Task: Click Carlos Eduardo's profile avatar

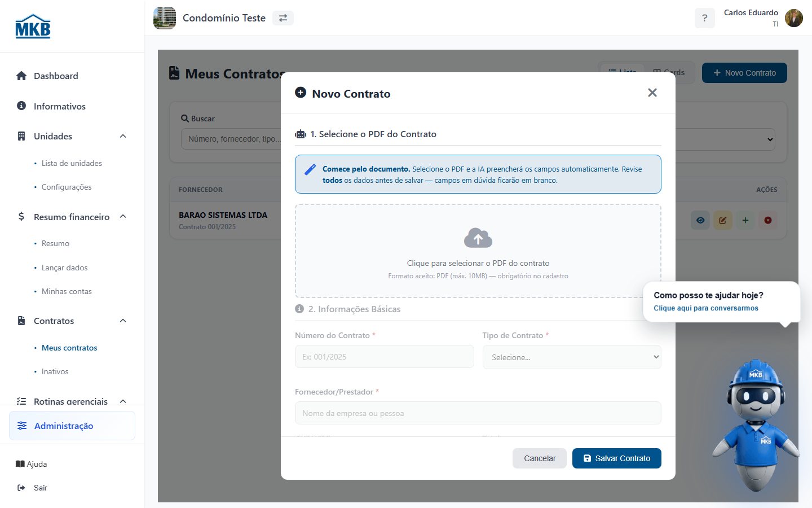Action: 794,18
